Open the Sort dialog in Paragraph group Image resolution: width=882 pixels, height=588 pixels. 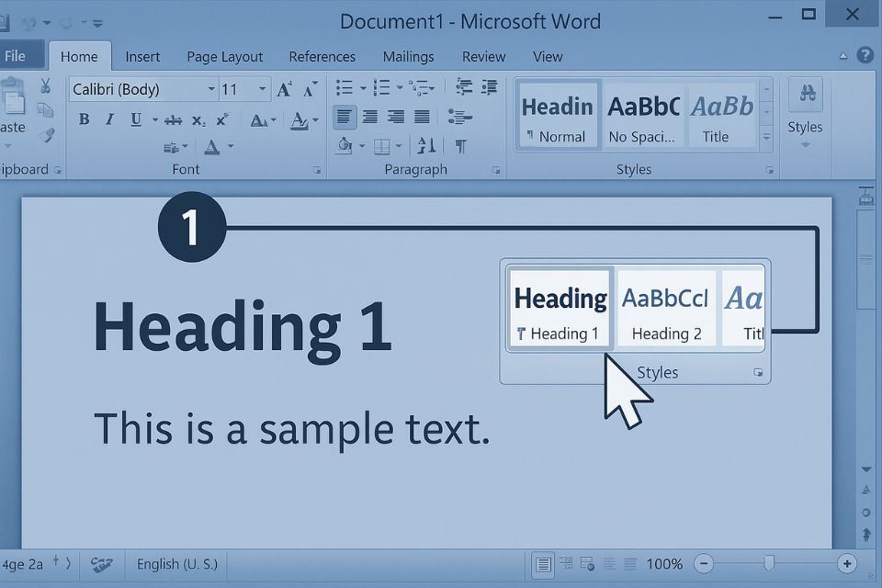[x=424, y=146]
